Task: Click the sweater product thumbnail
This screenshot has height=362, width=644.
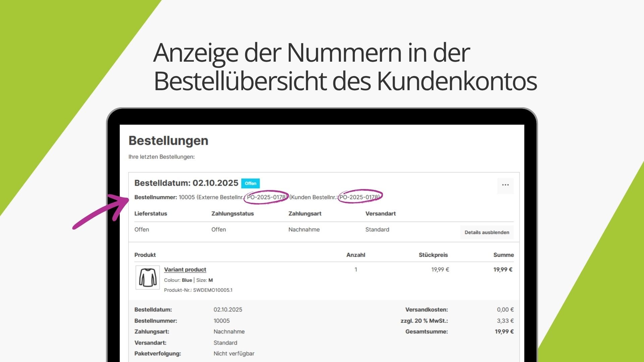Action: [148, 278]
